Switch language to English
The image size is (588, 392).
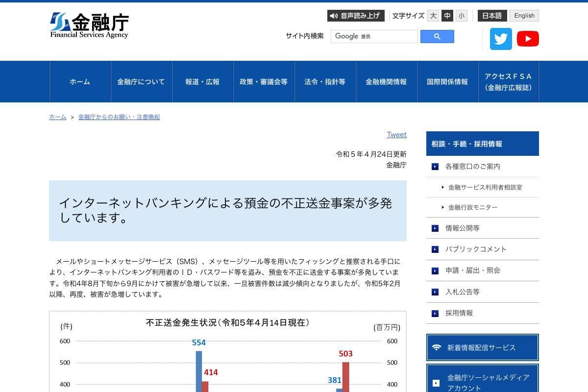tap(524, 16)
